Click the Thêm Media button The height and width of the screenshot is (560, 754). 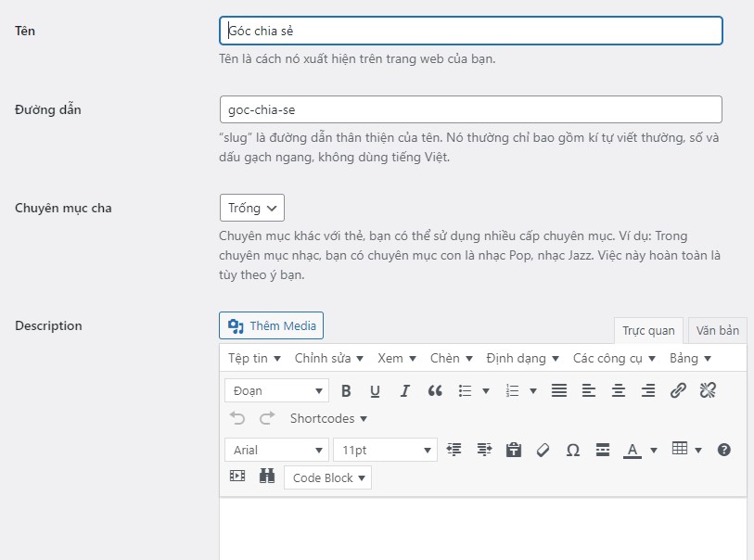(271, 325)
